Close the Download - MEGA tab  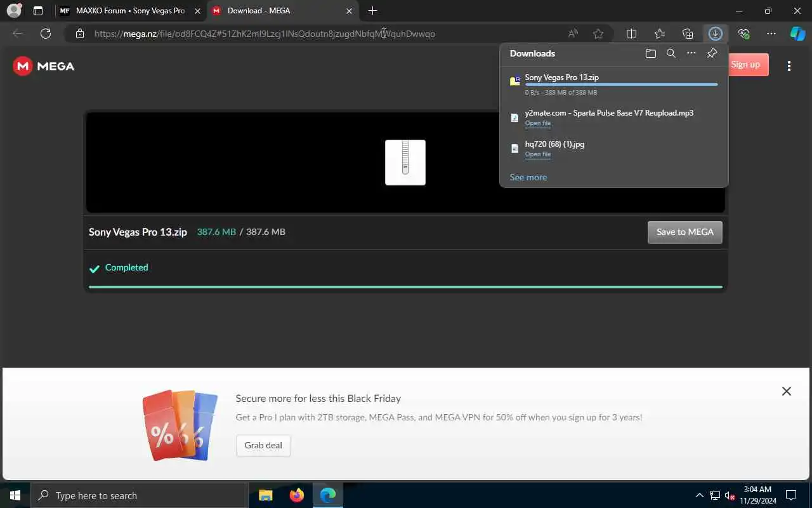[349, 11]
